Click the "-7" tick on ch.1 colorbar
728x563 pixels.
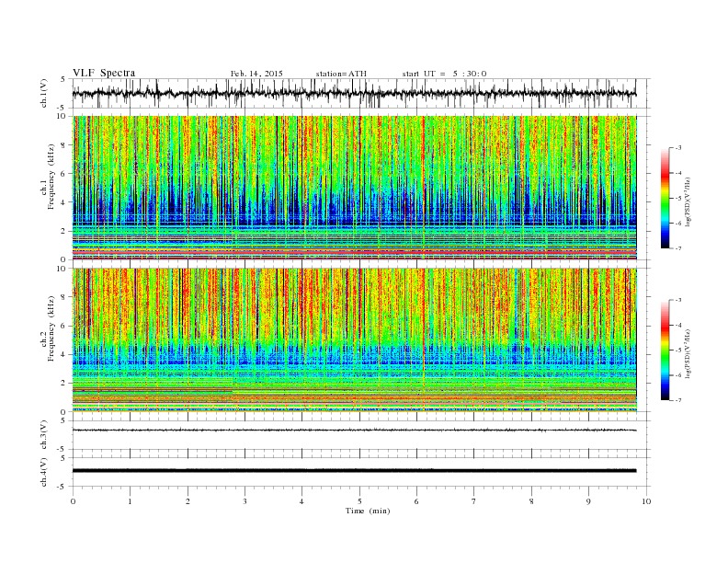pyautogui.click(x=678, y=248)
